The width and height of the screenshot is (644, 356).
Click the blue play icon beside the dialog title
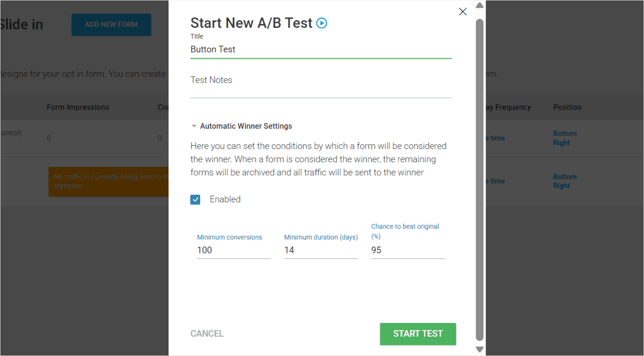tap(321, 23)
